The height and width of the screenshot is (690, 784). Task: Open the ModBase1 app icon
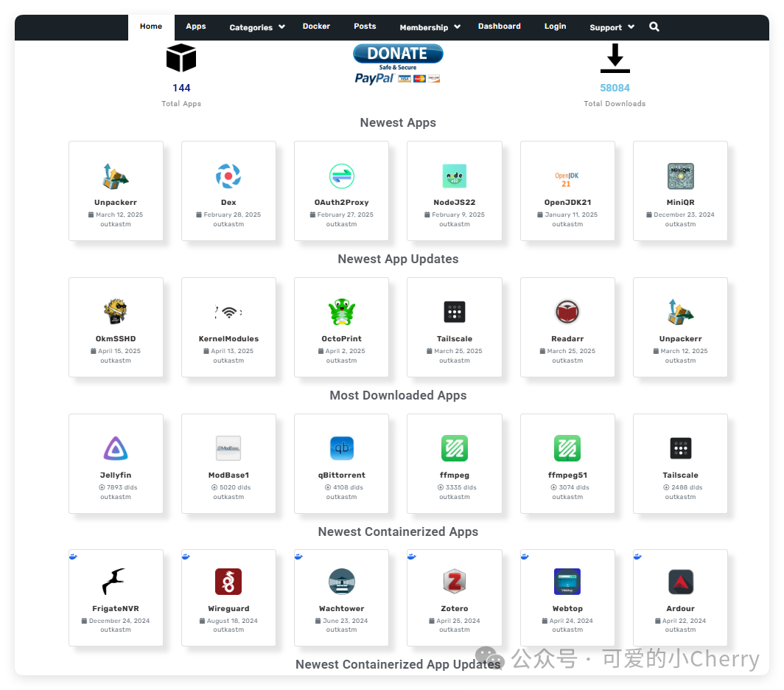tap(228, 448)
